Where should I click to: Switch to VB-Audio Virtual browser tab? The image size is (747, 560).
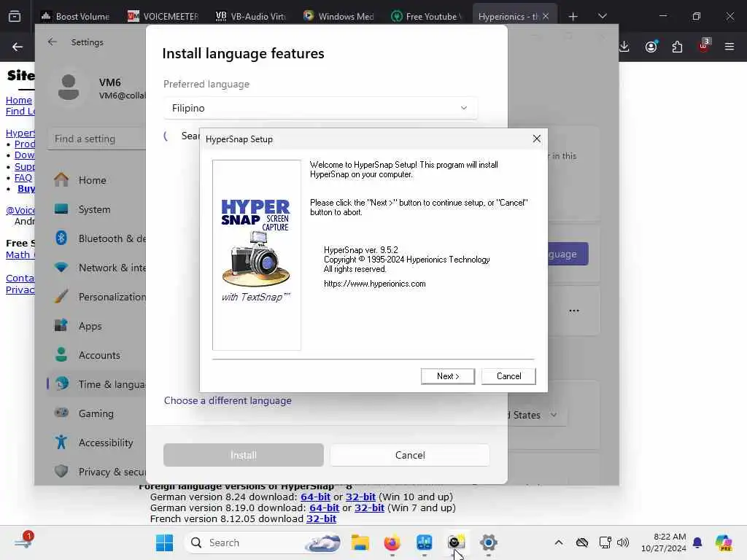pos(252,16)
